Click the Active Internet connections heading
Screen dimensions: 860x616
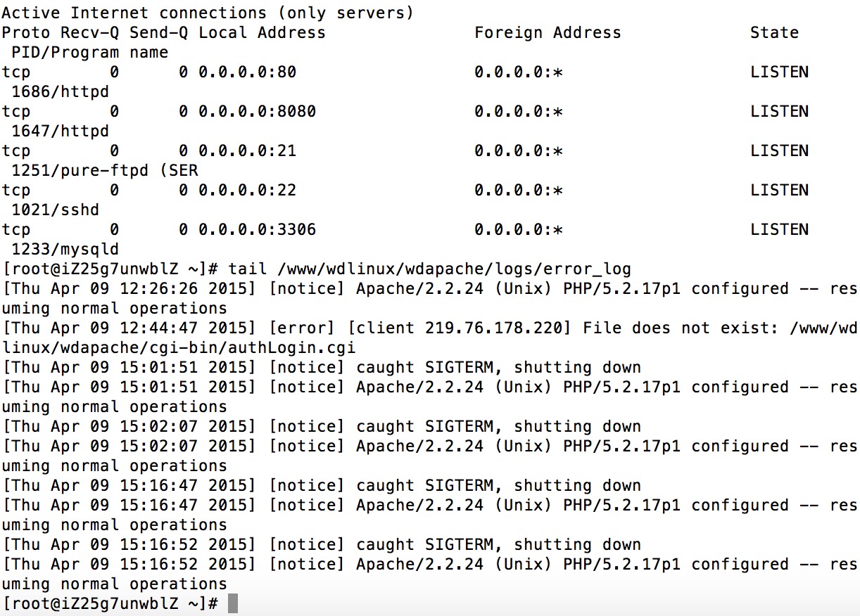(x=208, y=13)
